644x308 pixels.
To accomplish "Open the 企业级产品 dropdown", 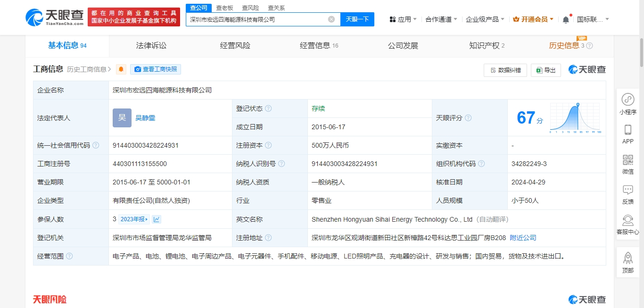I will (485, 19).
